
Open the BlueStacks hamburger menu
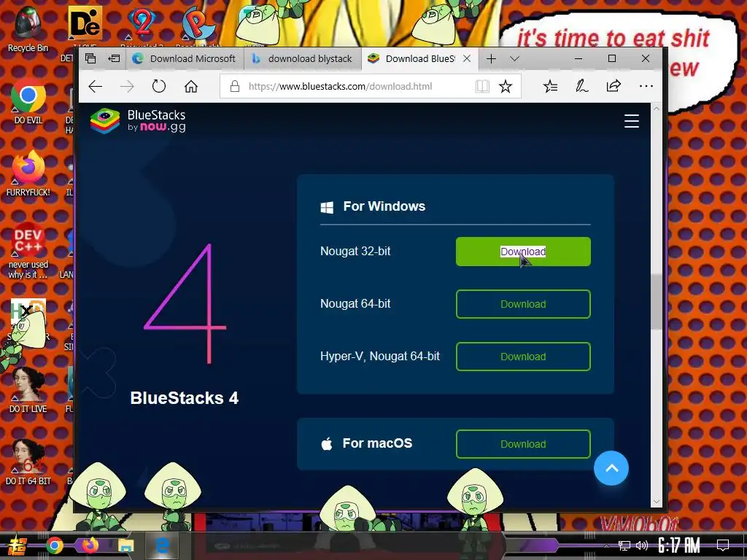pos(632,121)
